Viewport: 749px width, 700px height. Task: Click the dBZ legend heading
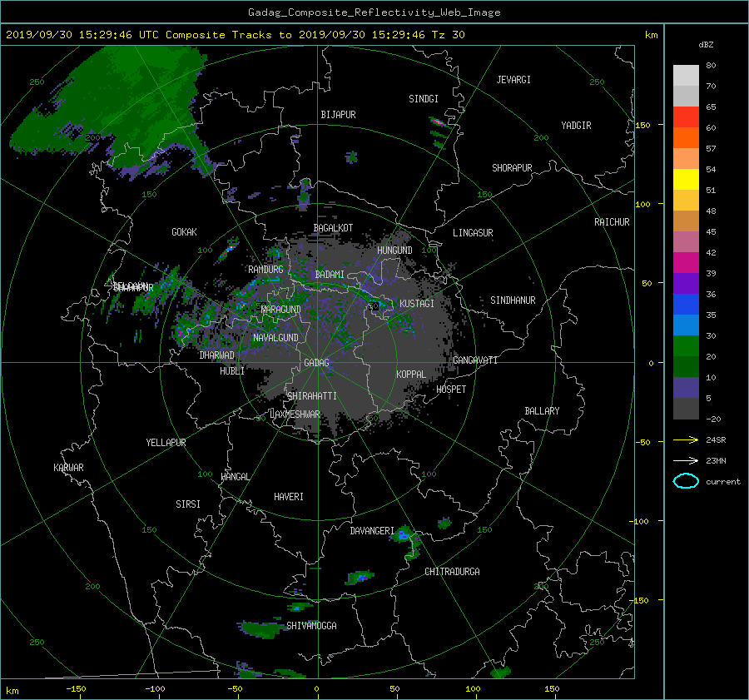click(x=706, y=44)
